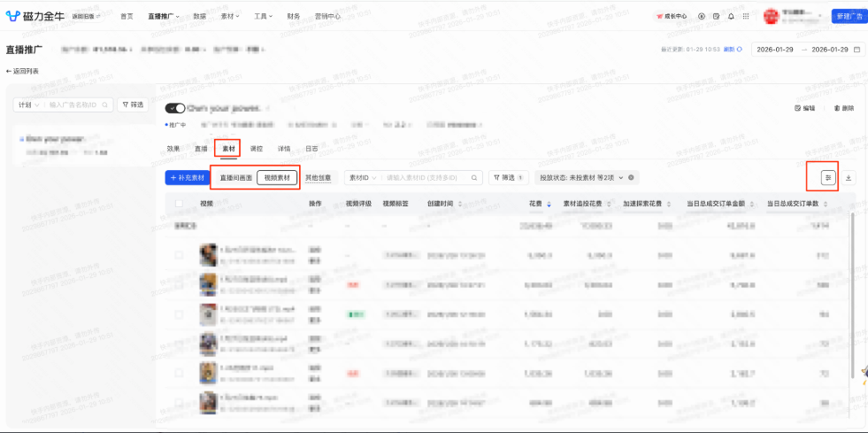
Task: Click the column settings icon above table
Action: [x=828, y=178]
